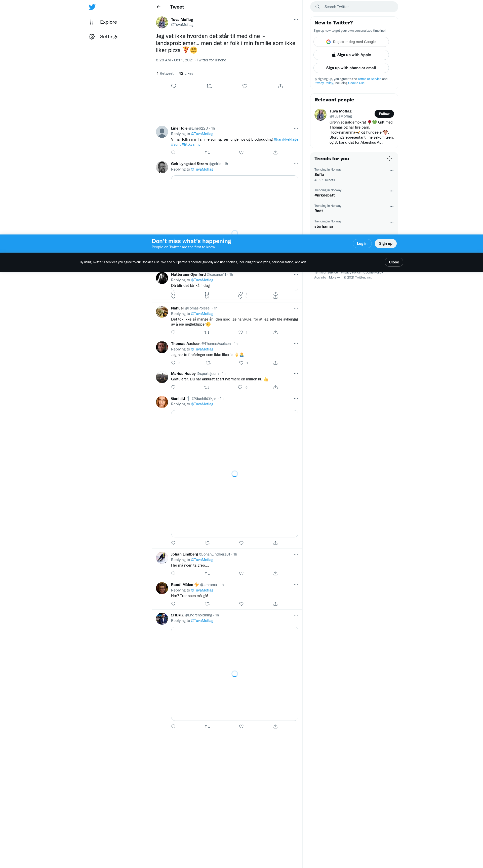This screenshot has height=868, width=483.
Task: Like Thomas Axelsen's reply
Action: pyautogui.click(x=241, y=363)
